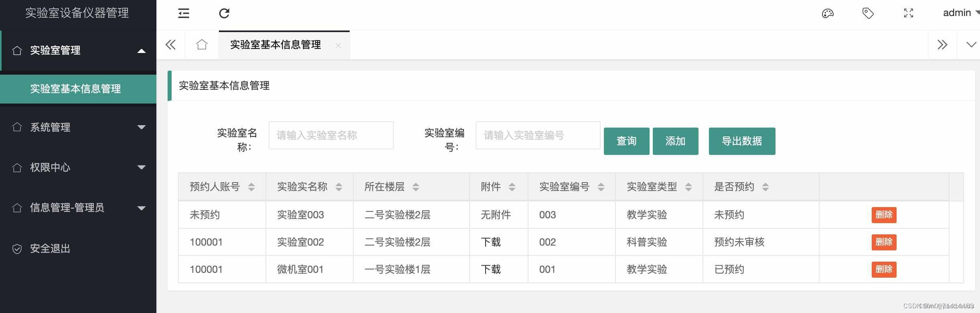The width and height of the screenshot is (980, 313).
Task: Click the refresh icon in the top bar
Action: click(x=224, y=13)
